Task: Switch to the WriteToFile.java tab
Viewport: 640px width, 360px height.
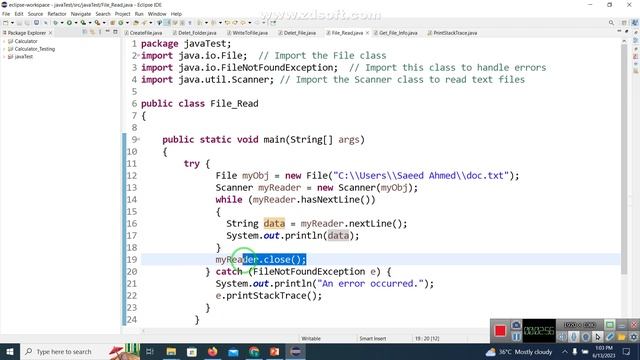Action: pyautogui.click(x=247, y=33)
